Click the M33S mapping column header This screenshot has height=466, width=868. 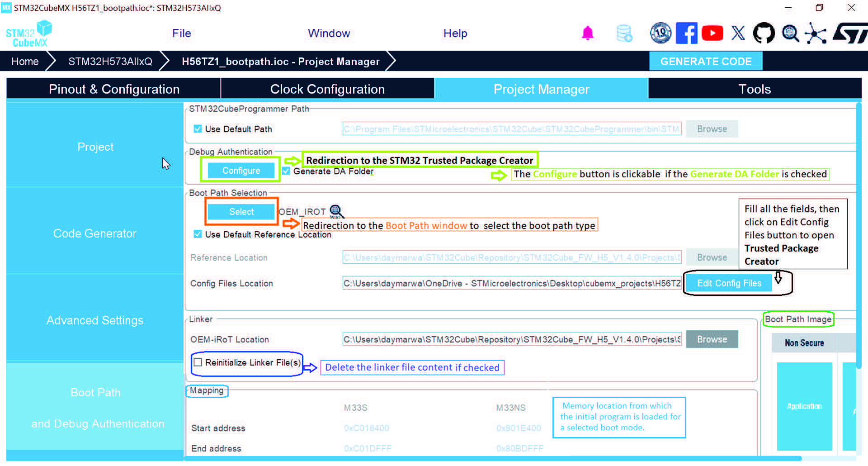[356, 408]
